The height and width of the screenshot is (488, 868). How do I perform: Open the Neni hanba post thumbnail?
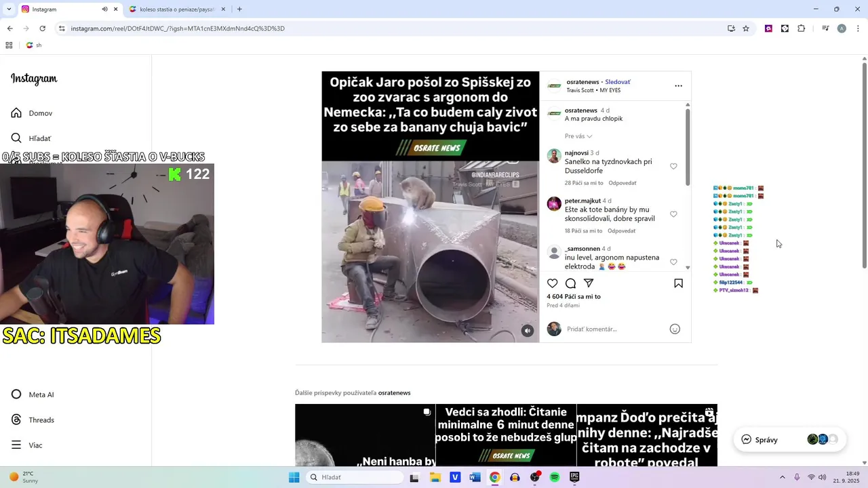365,435
